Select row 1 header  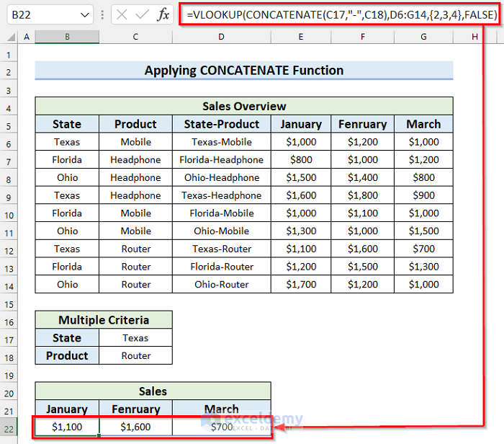coord(9,55)
